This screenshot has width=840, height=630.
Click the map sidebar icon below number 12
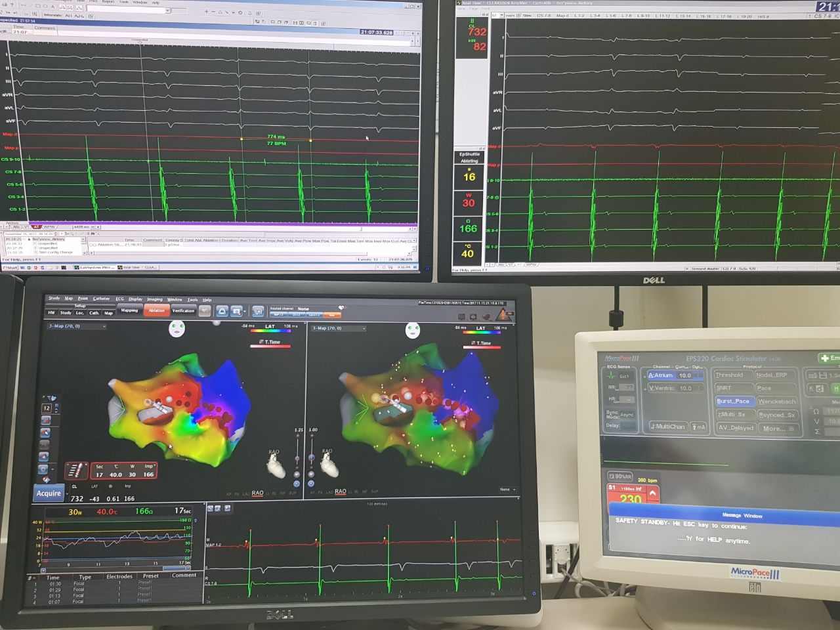(x=45, y=420)
